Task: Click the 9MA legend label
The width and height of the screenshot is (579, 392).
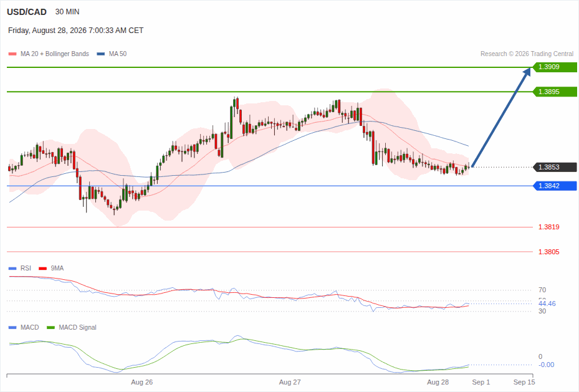Action: (x=57, y=269)
